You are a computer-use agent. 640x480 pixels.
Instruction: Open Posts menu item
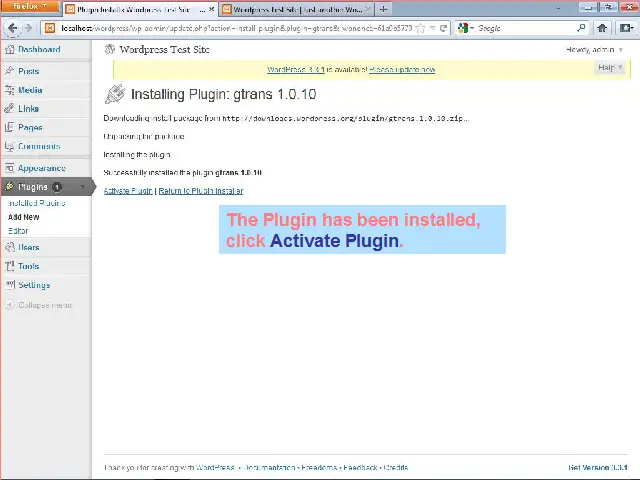pyautogui.click(x=29, y=71)
